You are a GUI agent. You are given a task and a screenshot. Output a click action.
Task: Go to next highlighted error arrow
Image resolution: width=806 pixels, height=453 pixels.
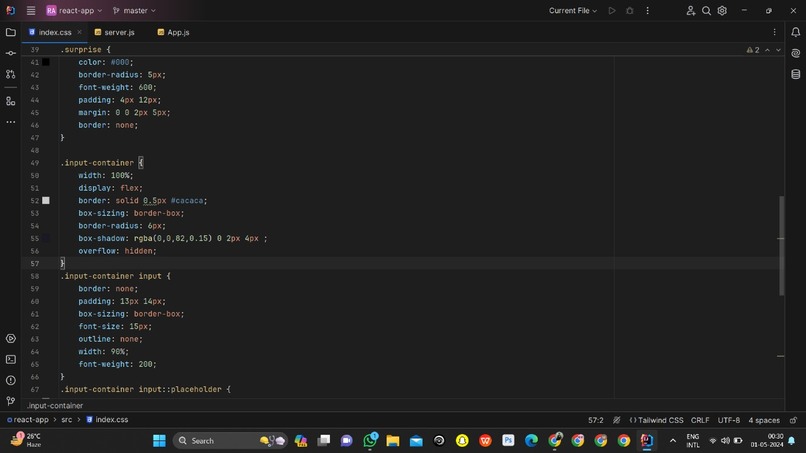(x=778, y=50)
